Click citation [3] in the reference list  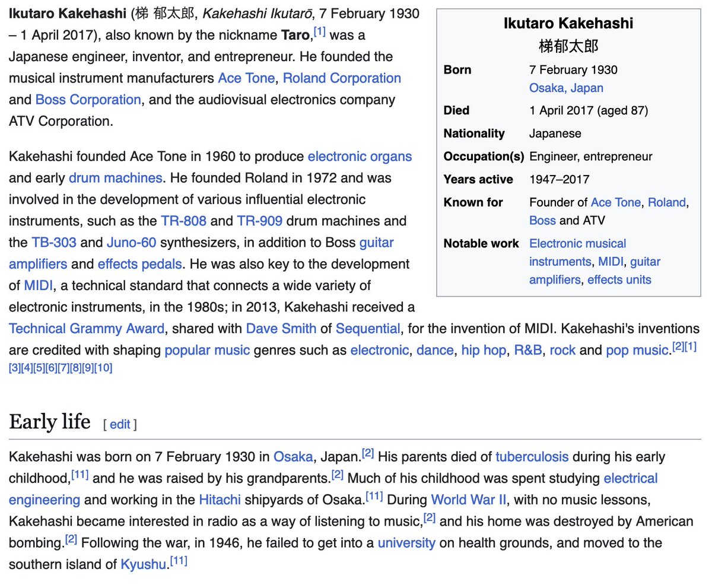pyautogui.click(x=15, y=368)
